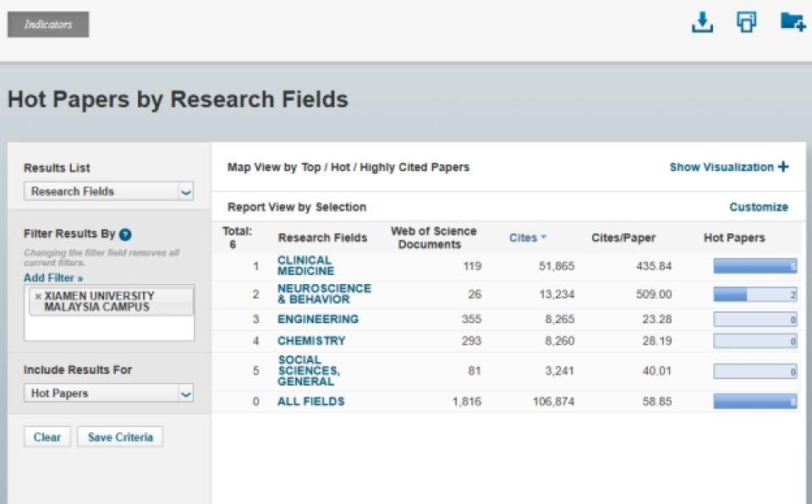Screen dimensions: 812x504
Task: Open the Customize report link
Action: coord(759,207)
